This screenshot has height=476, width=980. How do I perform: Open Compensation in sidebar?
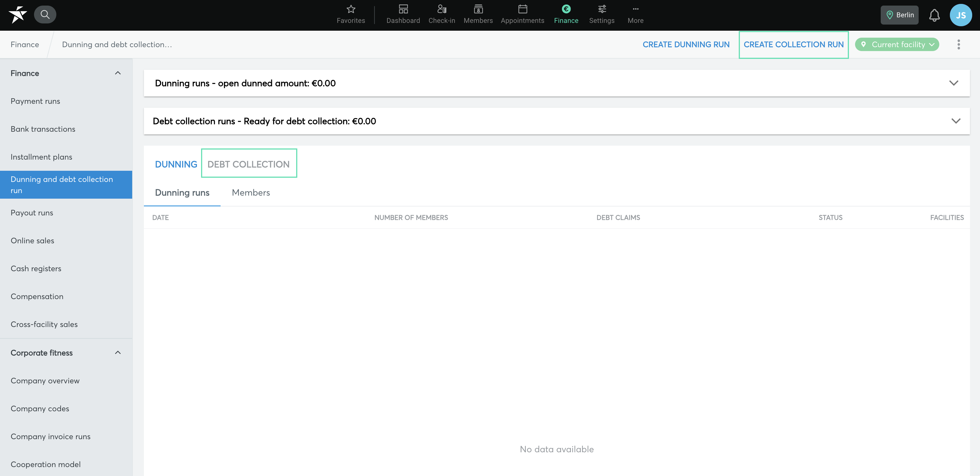[x=66, y=296]
